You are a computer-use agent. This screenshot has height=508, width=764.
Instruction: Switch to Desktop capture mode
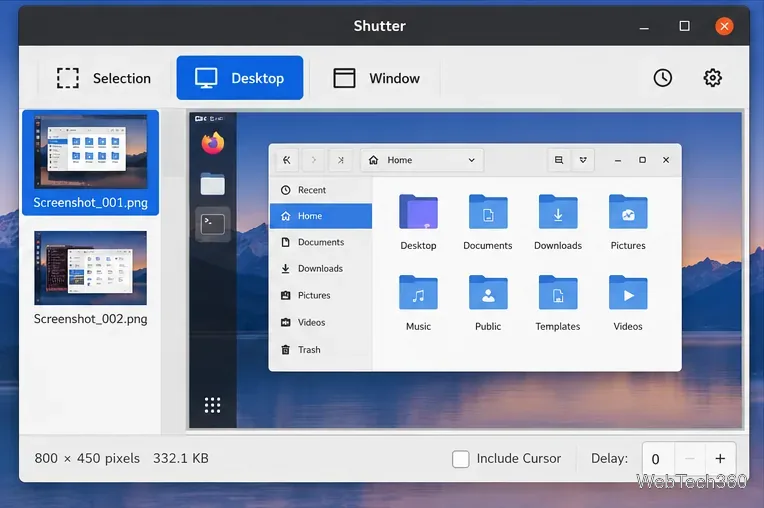point(240,78)
